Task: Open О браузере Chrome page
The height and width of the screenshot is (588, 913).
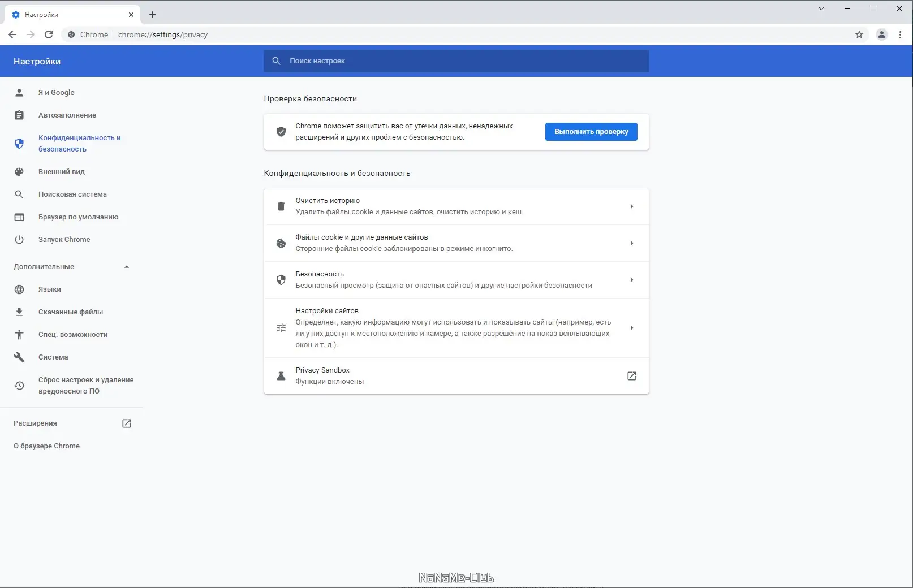Action: (46, 446)
